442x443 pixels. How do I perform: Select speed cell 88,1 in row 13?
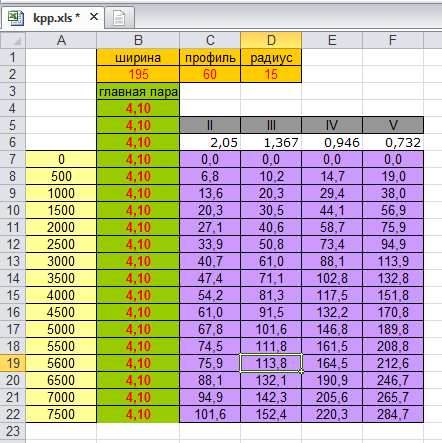click(x=332, y=261)
